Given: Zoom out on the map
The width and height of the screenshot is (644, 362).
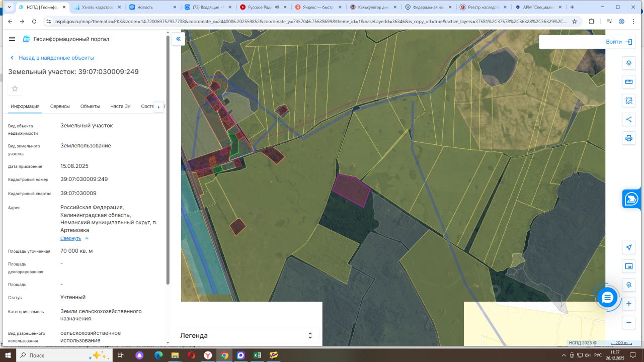Looking at the screenshot, I should click(628, 323).
